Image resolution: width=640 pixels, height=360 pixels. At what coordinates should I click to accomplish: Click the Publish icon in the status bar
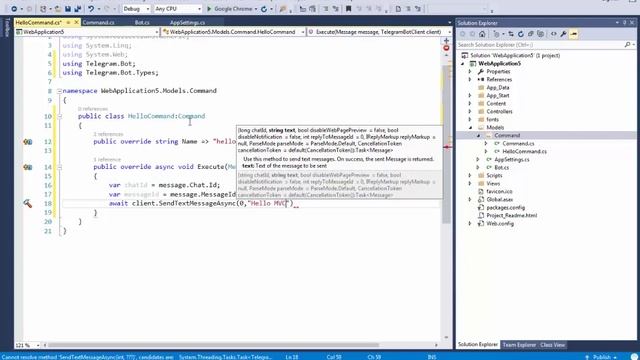[587, 357]
